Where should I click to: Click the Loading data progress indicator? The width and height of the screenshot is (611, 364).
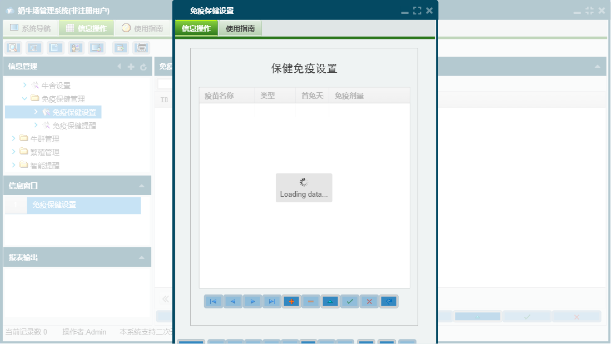[x=304, y=187]
